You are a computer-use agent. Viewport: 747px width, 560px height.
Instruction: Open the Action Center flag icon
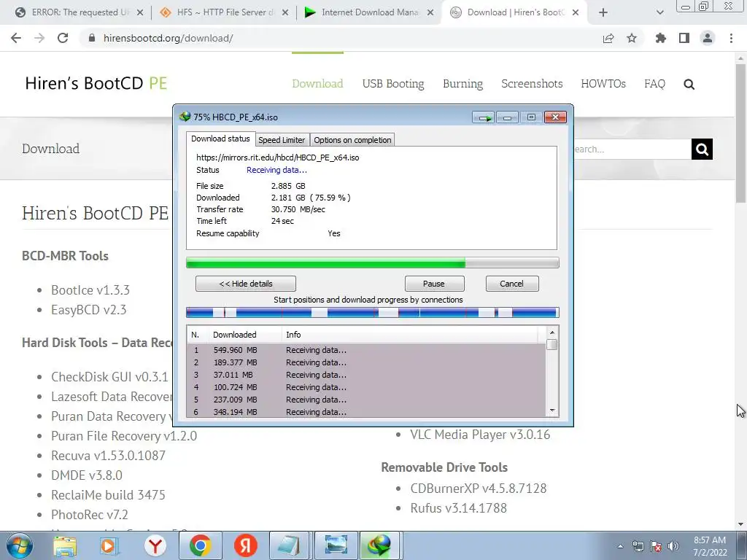pyautogui.click(x=656, y=546)
